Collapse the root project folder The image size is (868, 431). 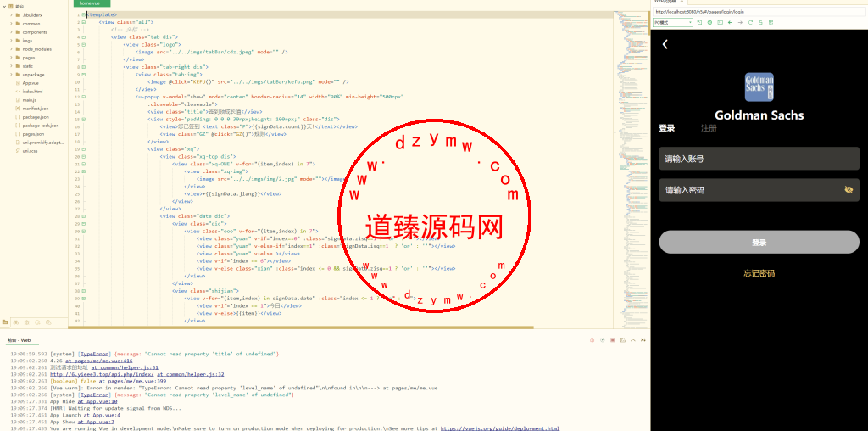pos(4,7)
